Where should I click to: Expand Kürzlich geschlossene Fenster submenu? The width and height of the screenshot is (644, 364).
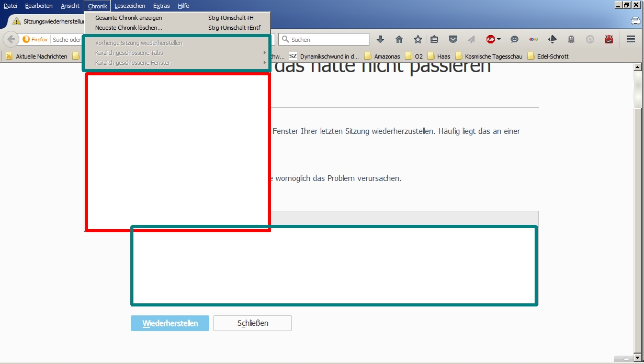pos(177,63)
